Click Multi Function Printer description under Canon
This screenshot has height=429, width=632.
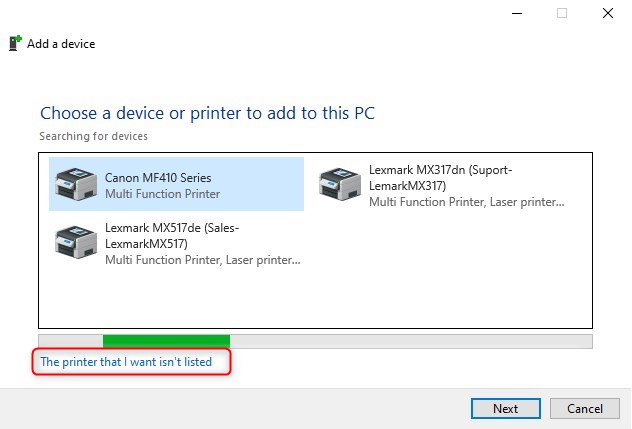(162, 194)
